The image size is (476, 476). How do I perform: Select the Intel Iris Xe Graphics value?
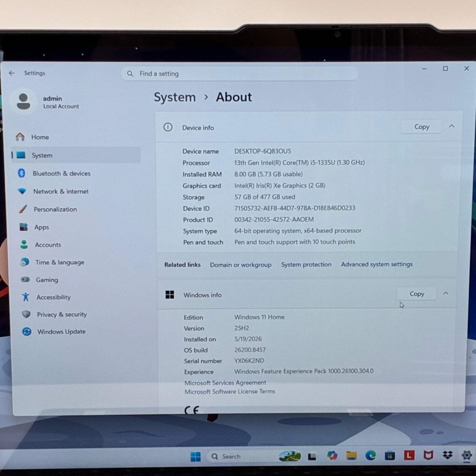(280, 185)
